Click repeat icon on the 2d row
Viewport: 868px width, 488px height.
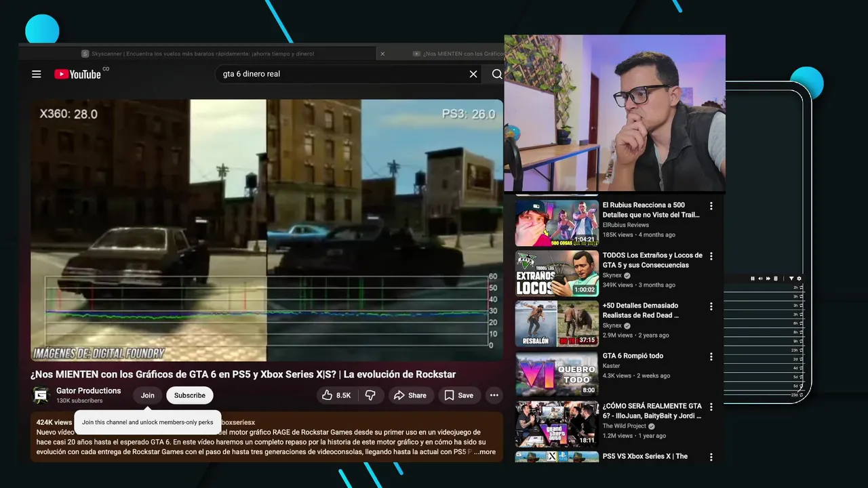(802, 359)
